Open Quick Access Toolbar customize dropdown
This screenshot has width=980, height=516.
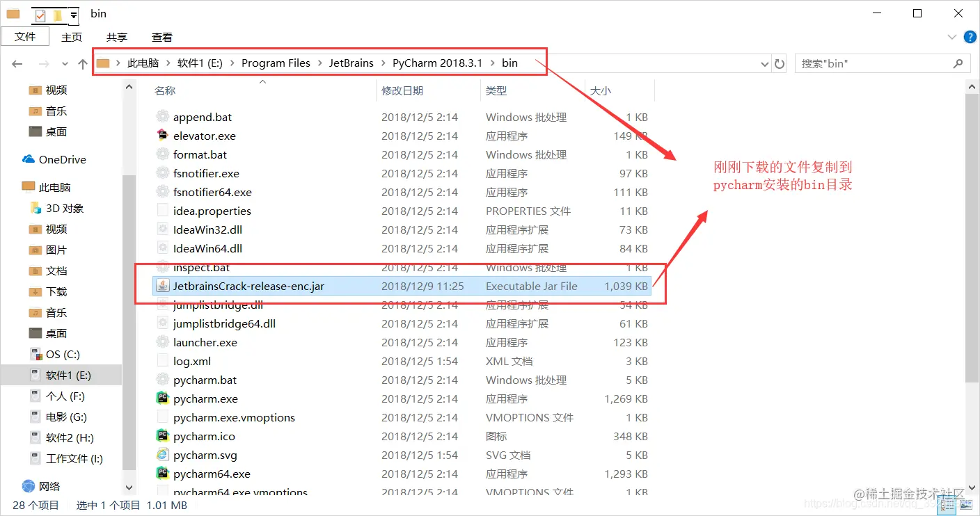[x=74, y=15]
